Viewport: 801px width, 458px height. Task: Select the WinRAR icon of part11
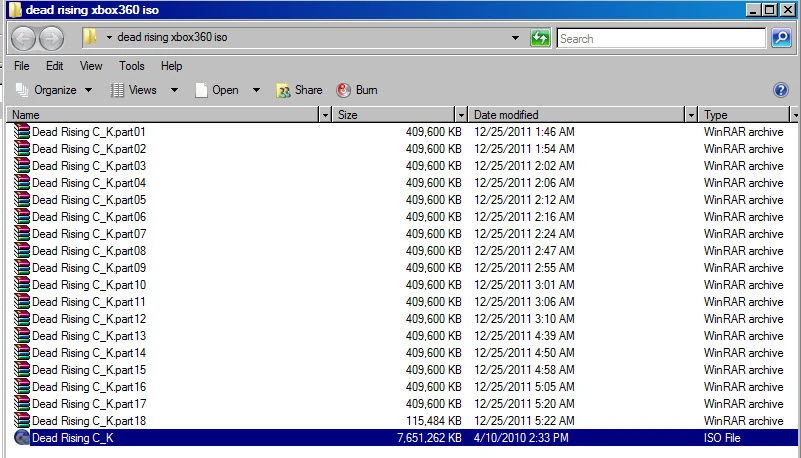(21, 302)
